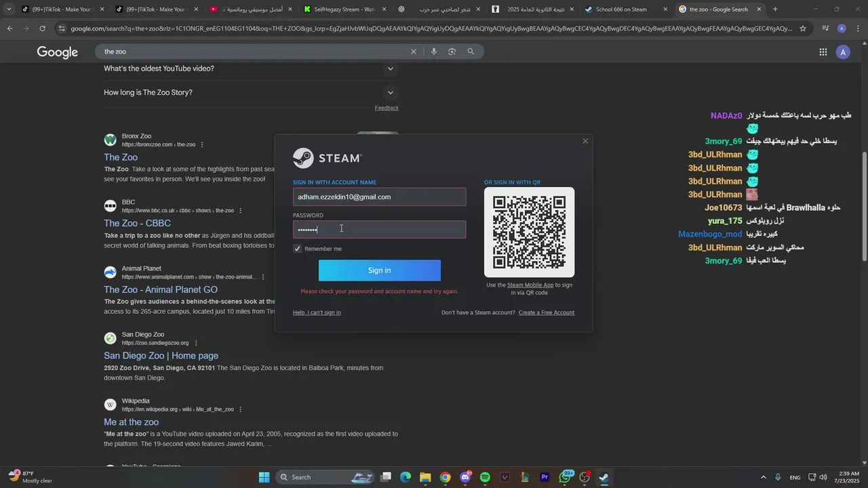Open "The Zoo - CBBC" search result
868x488 pixels.
[x=137, y=223]
